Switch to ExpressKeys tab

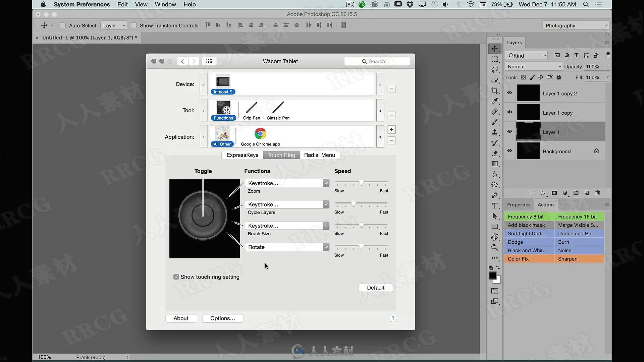pyautogui.click(x=242, y=155)
